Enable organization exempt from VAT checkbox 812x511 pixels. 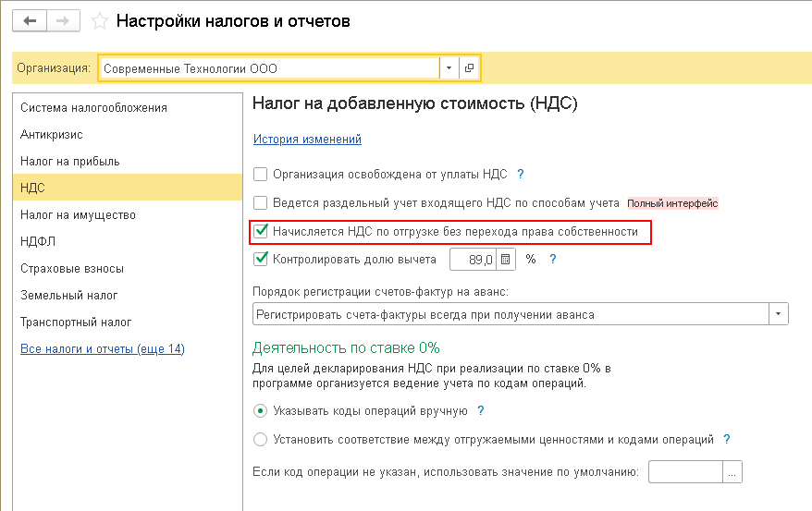click(x=261, y=174)
